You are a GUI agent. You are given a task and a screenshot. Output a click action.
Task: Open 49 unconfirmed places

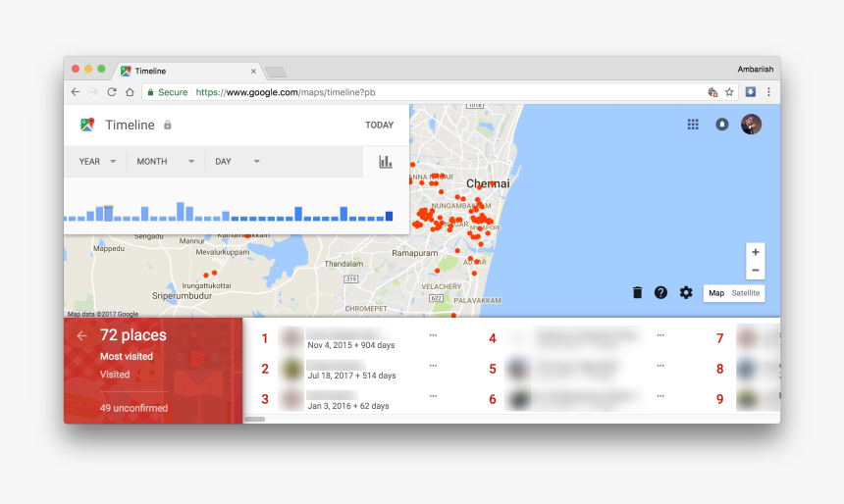[x=133, y=408]
